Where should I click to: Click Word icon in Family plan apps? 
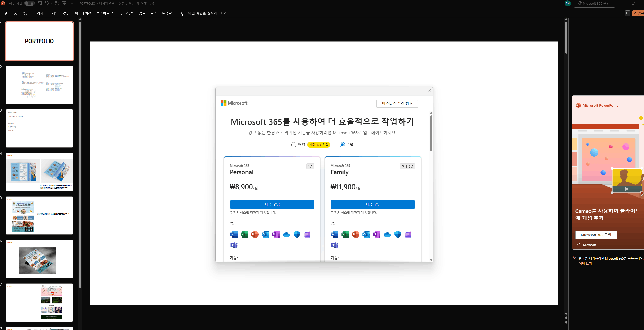pyautogui.click(x=335, y=234)
